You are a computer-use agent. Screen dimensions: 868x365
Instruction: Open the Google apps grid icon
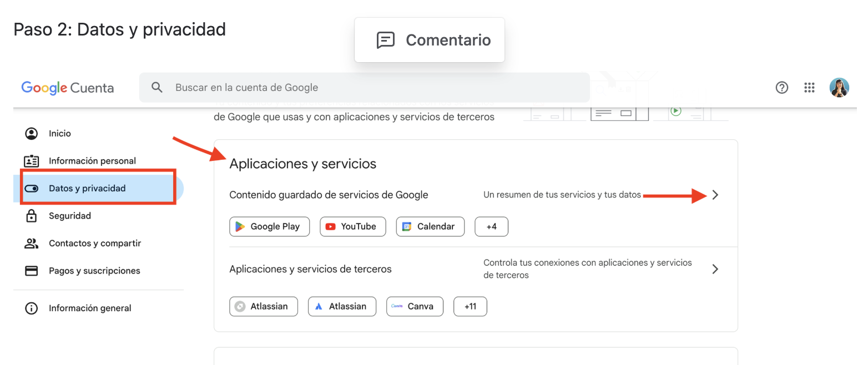click(x=809, y=88)
